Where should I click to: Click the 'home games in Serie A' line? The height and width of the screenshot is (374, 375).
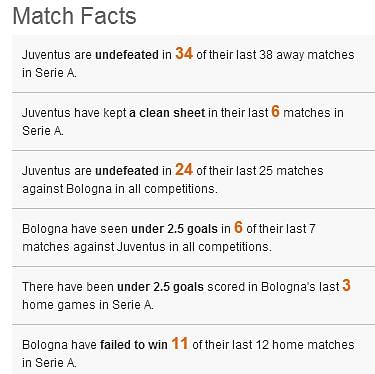tap(88, 305)
